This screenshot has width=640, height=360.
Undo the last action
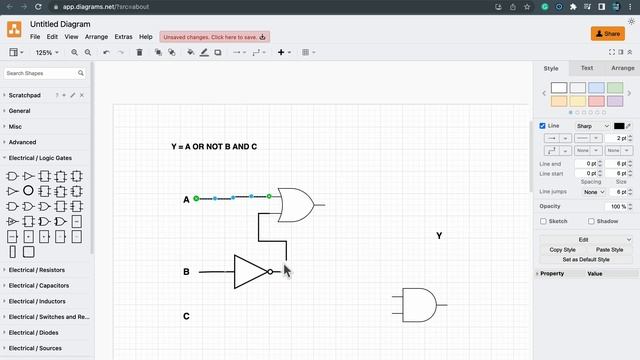(106, 52)
